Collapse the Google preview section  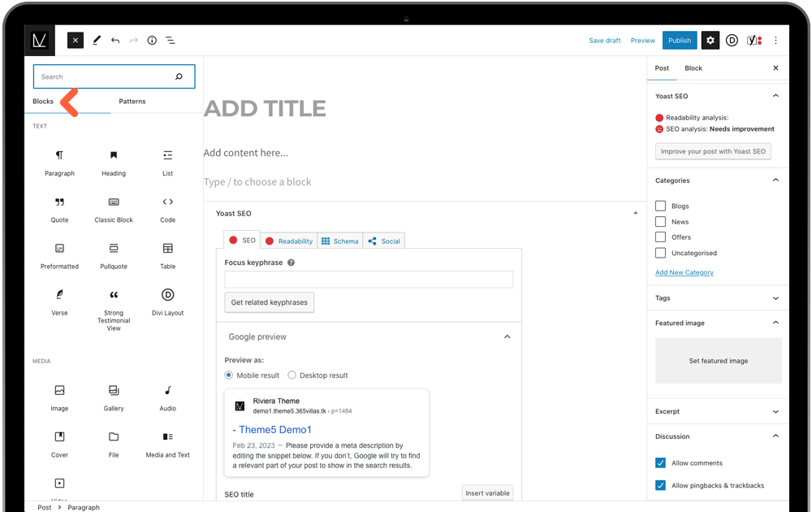[x=507, y=336]
